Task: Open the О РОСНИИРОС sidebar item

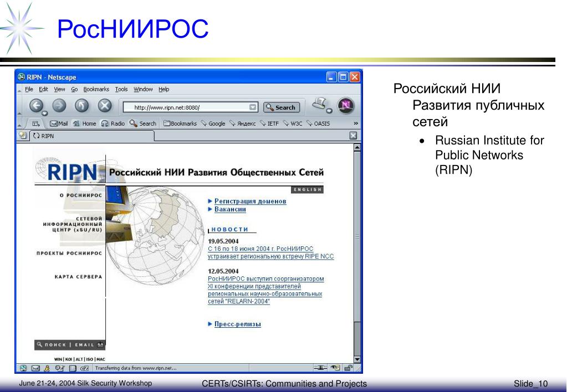Action: [x=81, y=195]
